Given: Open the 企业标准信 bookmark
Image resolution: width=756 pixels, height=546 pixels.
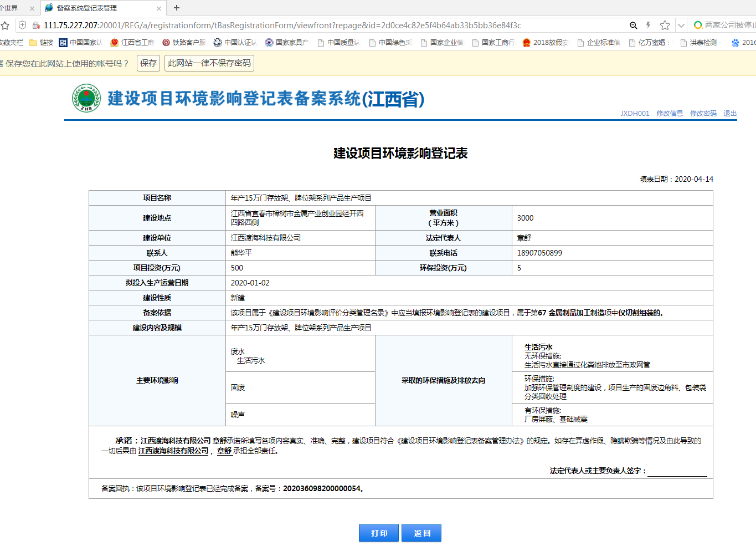Looking at the screenshot, I should 599,42.
